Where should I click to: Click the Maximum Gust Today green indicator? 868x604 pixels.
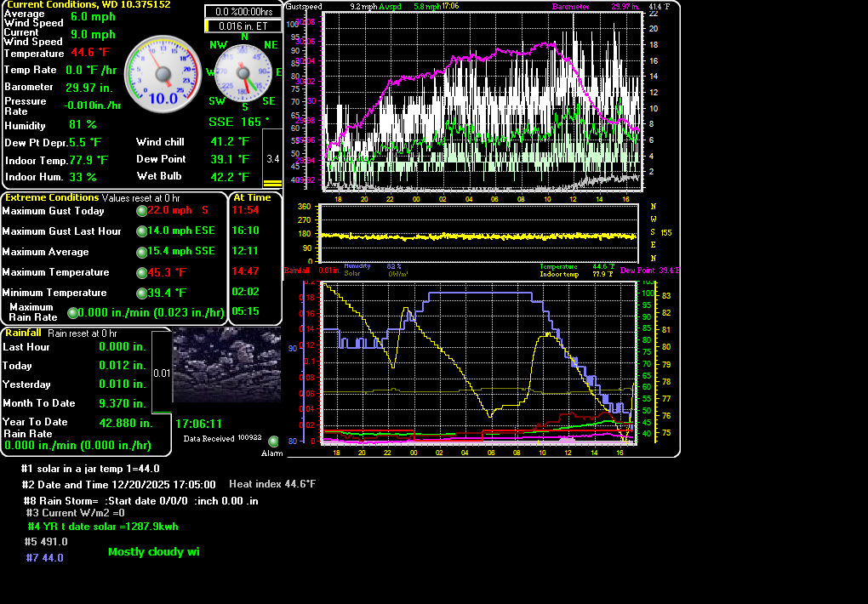[x=141, y=211]
